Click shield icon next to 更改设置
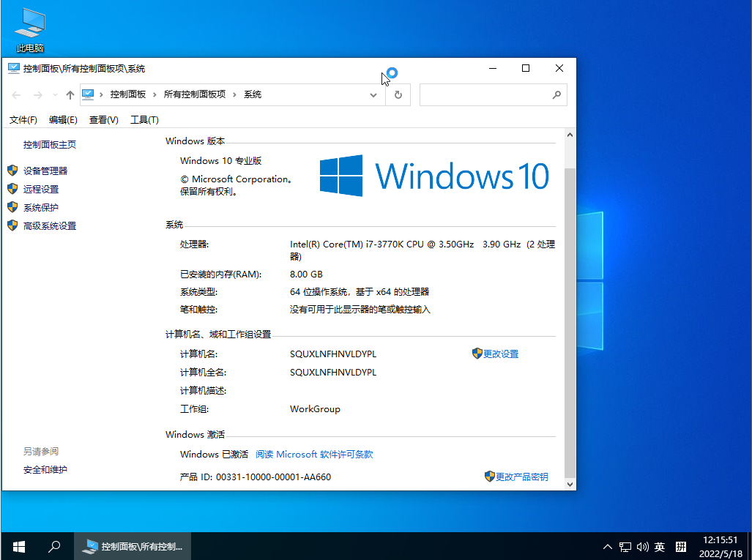Viewport: 752px width, 560px height. [477, 354]
